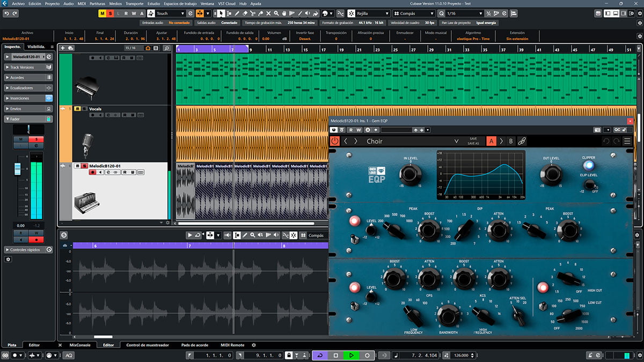Select the Draw pencil tool
Image resolution: width=644 pixels, height=362 pixels.
click(237, 13)
